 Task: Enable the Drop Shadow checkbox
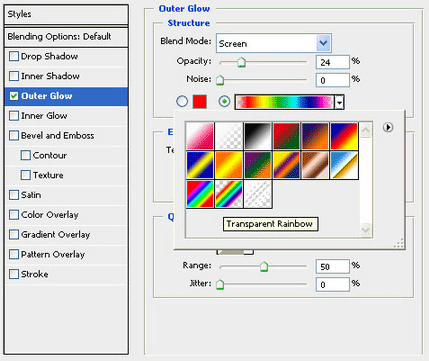click(x=14, y=56)
